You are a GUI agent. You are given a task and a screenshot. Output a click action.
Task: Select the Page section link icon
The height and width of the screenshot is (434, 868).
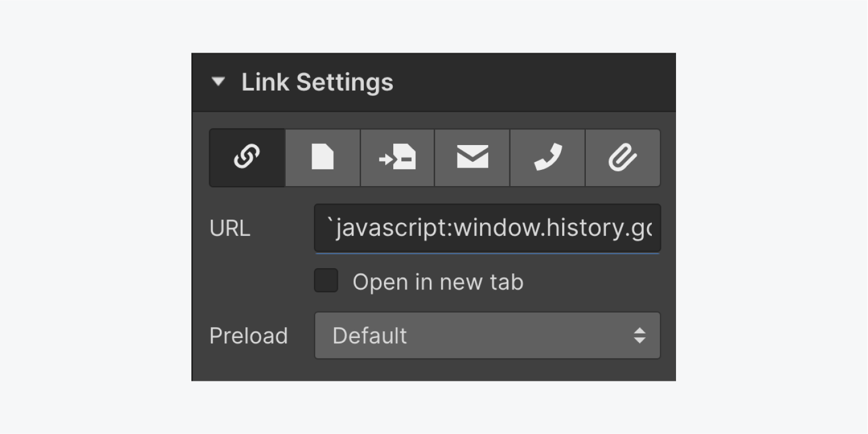coord(397,158)
